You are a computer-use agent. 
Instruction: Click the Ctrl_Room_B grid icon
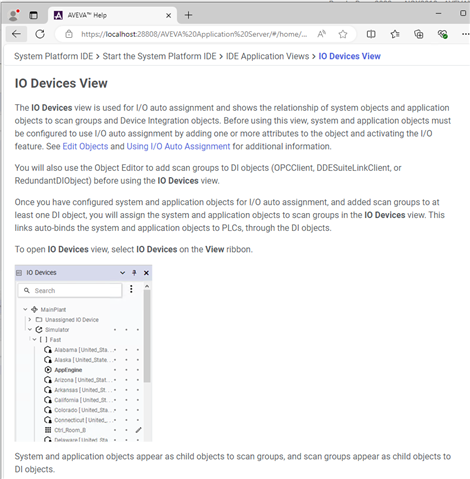(x=48, y=430)
